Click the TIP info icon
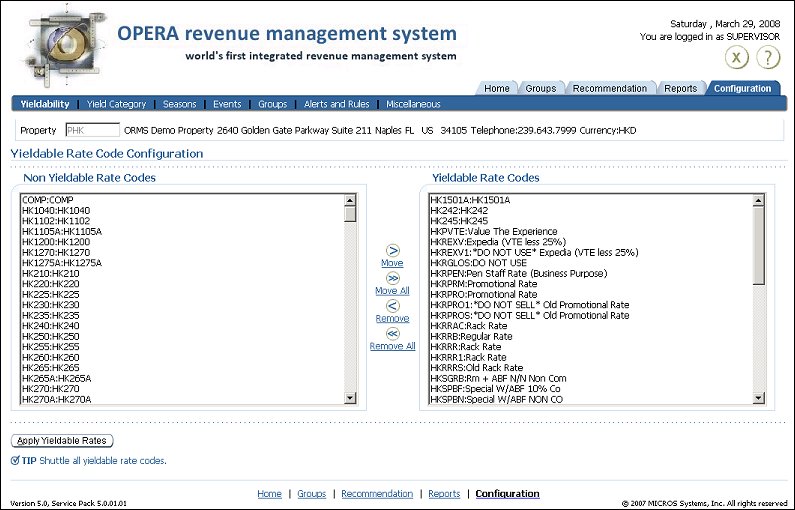The image size is (795, 510). point(14,461)
